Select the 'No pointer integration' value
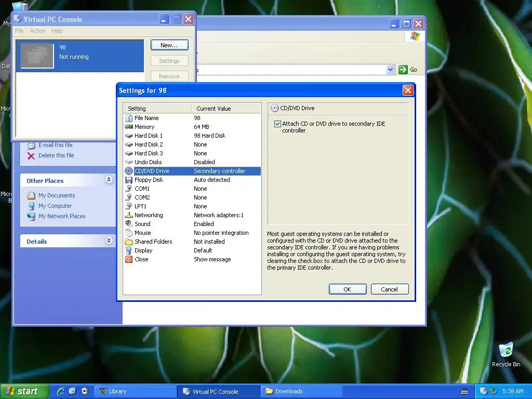 click(221, 233)
